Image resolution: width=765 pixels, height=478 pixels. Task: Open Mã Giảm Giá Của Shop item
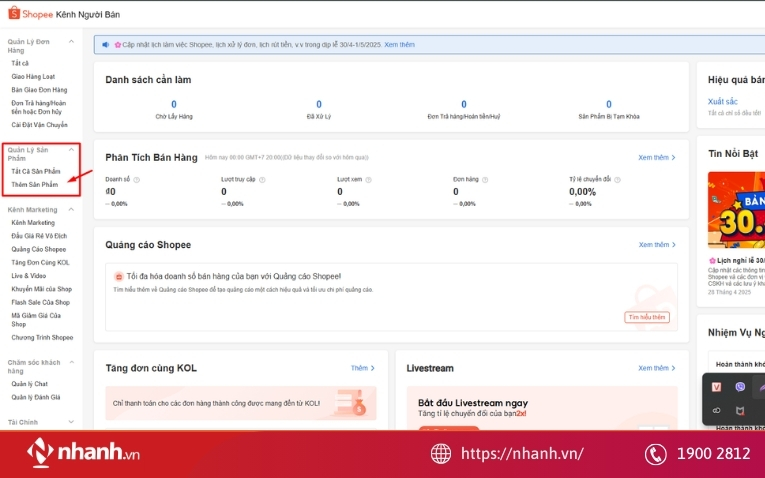36,319
